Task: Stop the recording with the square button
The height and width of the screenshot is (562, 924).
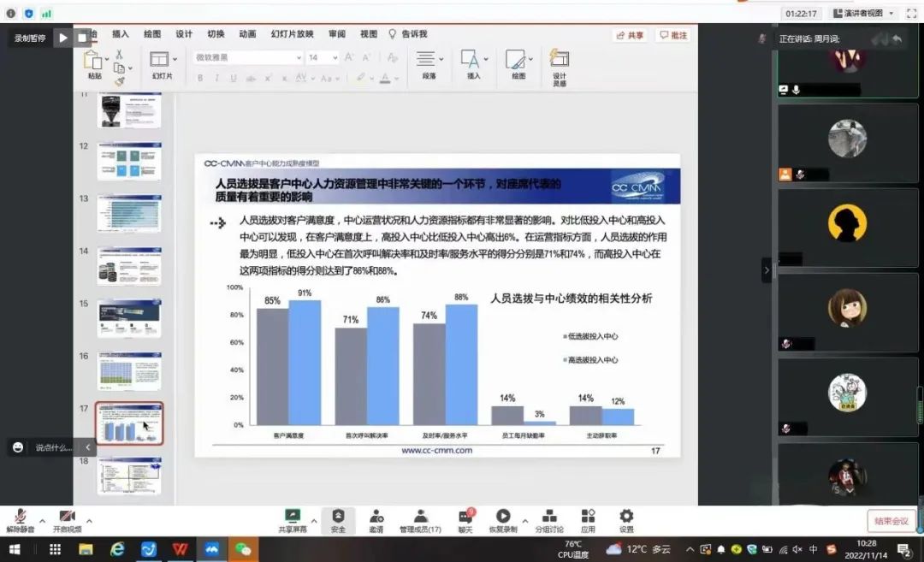Action: click(82, 38)
